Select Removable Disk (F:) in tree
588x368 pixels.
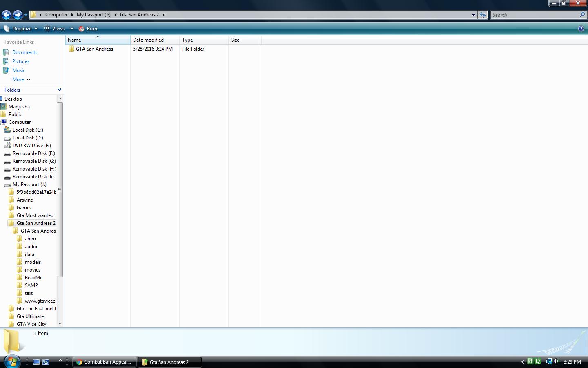tap(33, 153)
